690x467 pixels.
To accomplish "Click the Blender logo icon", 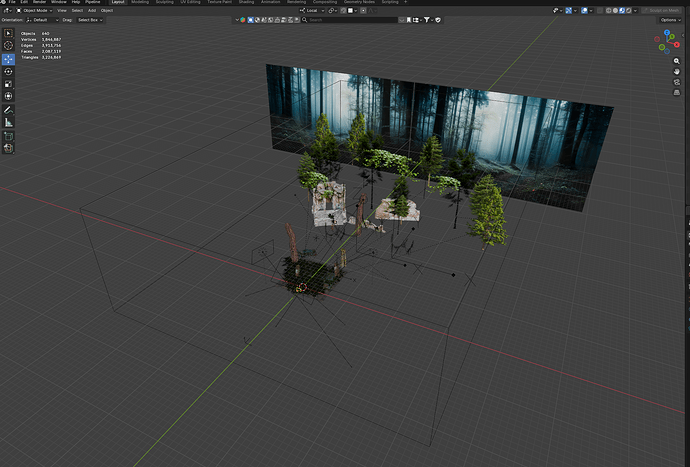I will coord(3,2).
